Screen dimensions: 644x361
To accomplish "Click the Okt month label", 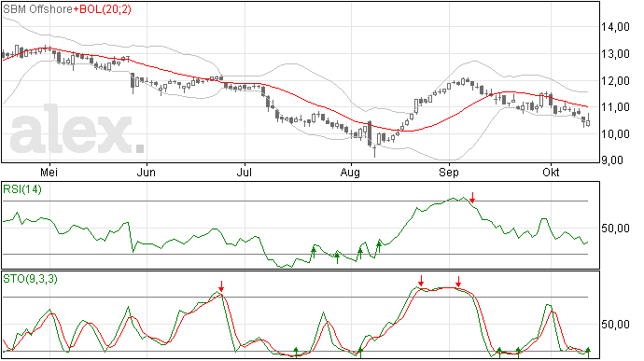I will tap(551, 172).
